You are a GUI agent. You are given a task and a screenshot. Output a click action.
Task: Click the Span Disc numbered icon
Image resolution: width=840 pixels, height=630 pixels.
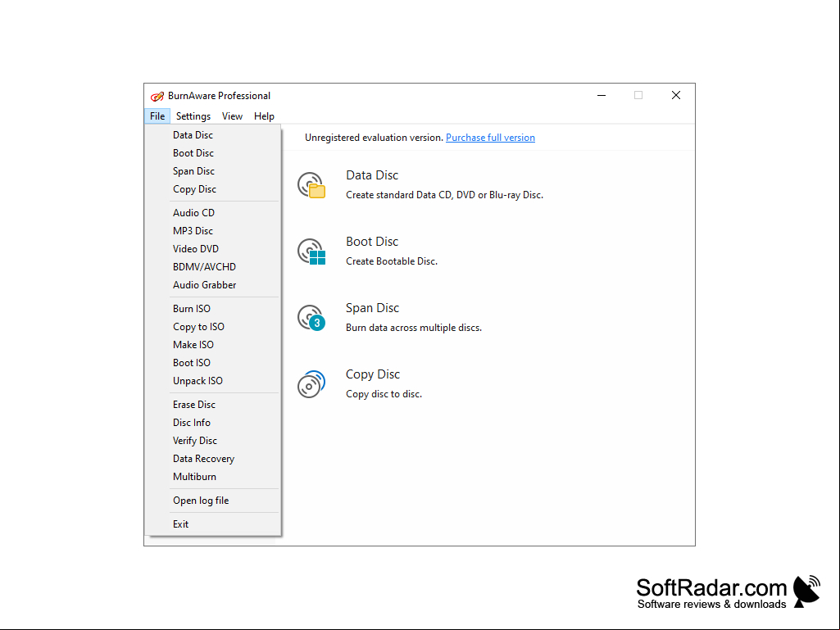click(x=311, y=318)
